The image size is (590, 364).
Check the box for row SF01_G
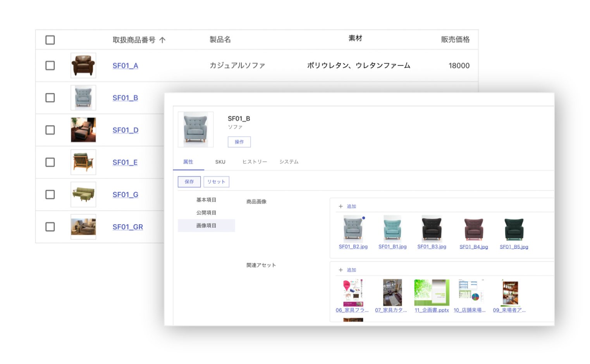tap(50, 194)
